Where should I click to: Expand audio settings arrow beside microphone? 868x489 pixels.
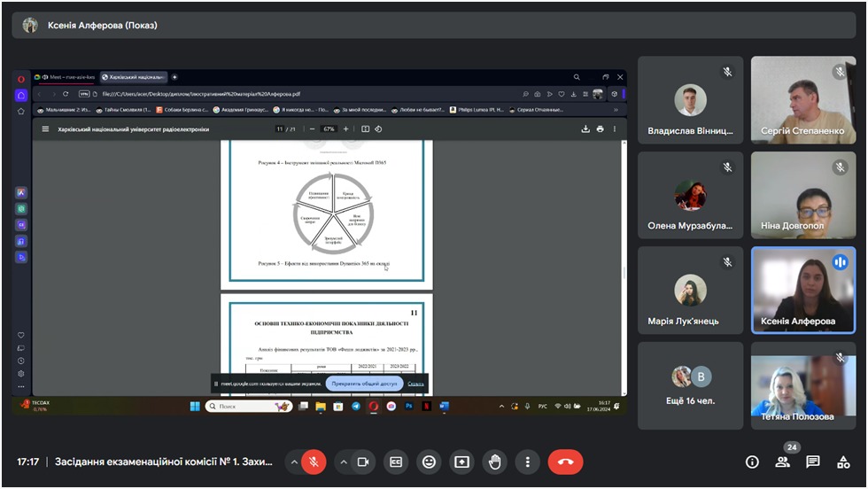(293, 462)
